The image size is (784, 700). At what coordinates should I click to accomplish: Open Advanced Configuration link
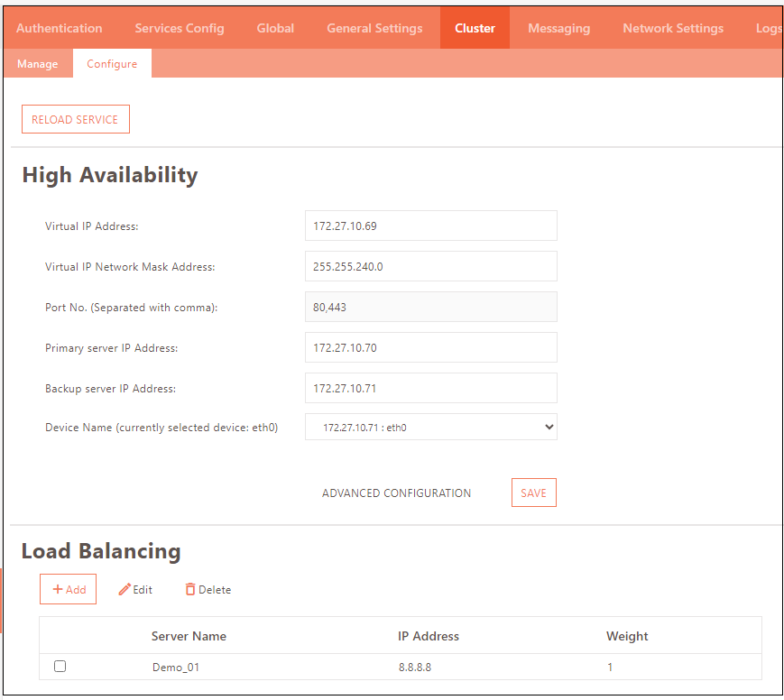point(396,493)
